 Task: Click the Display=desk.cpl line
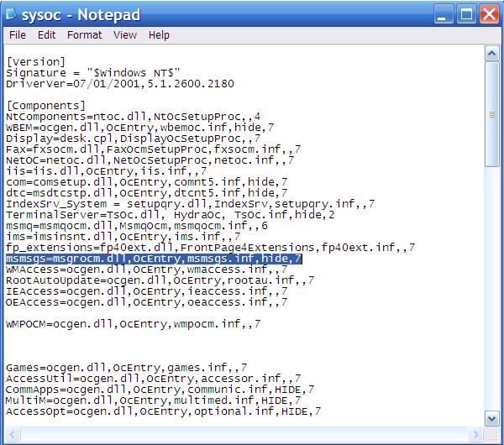click(133, 139)
